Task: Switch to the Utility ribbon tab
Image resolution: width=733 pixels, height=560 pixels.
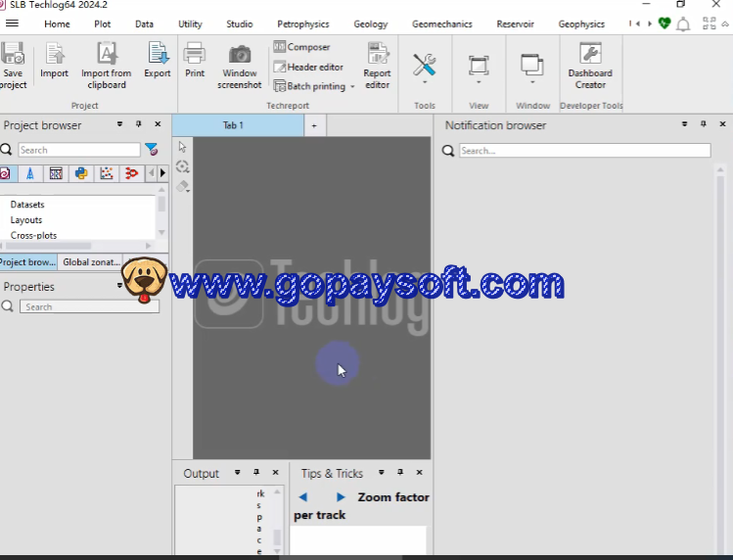Action: (x=190, y=23)
